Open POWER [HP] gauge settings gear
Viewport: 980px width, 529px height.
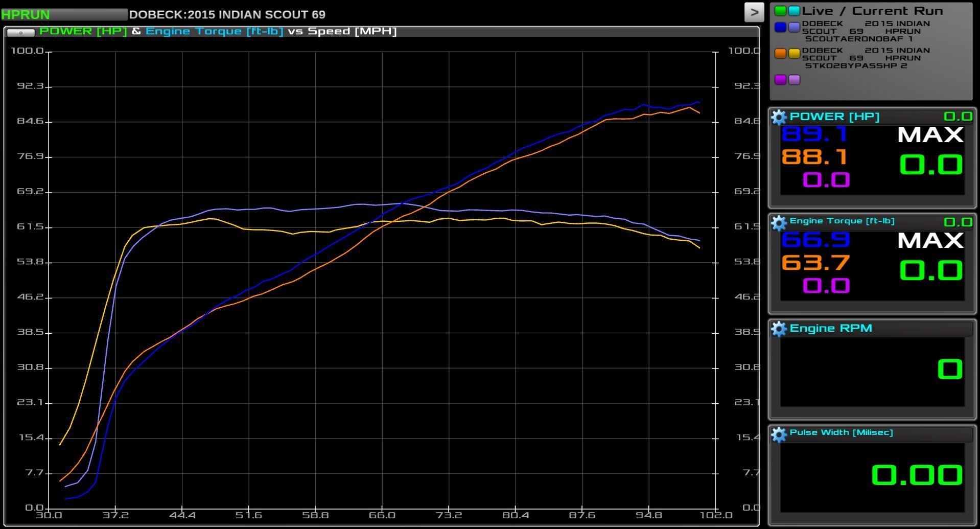point(779,118)
